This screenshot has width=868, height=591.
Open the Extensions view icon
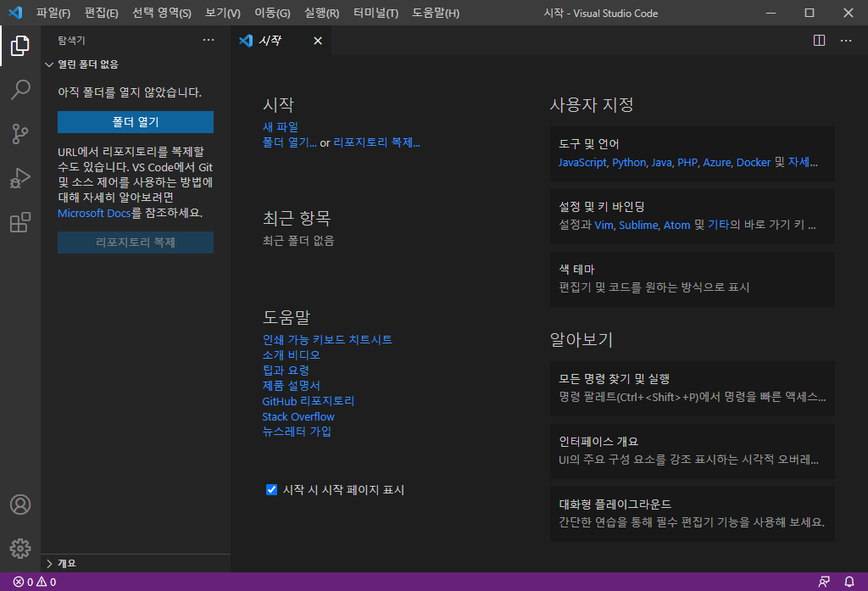click(x=20, y=223)
